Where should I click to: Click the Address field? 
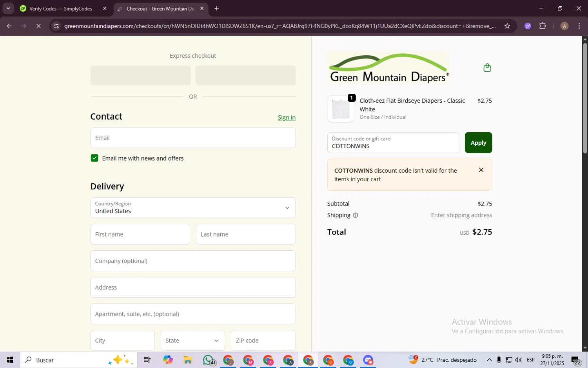[x=193, y=288]
